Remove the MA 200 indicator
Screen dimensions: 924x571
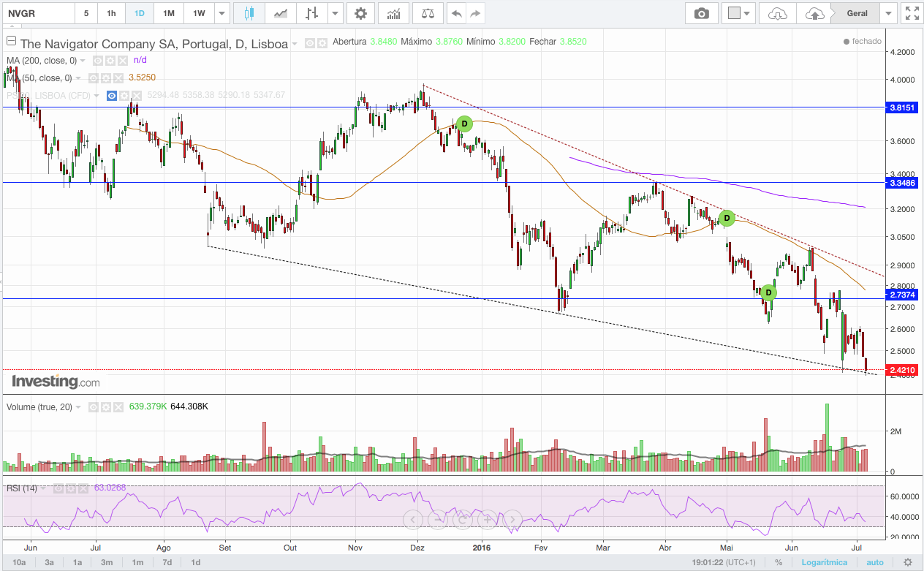click(121, 61)
